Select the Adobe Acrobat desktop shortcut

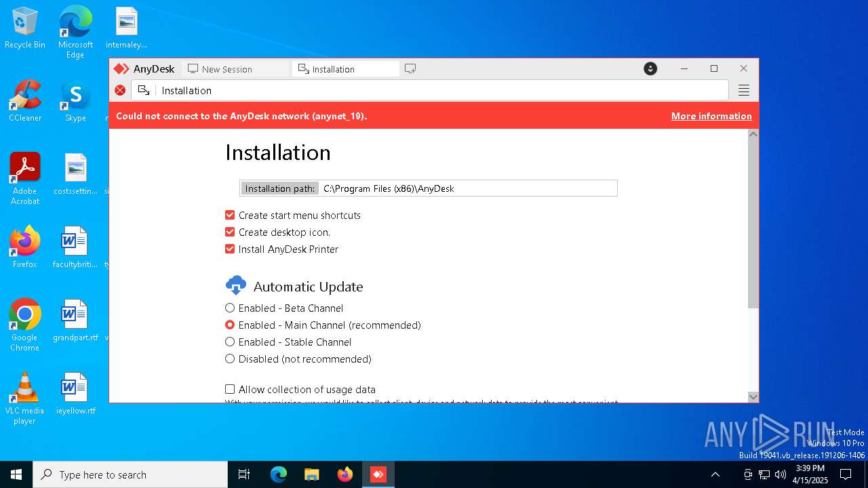coord(25,178)
